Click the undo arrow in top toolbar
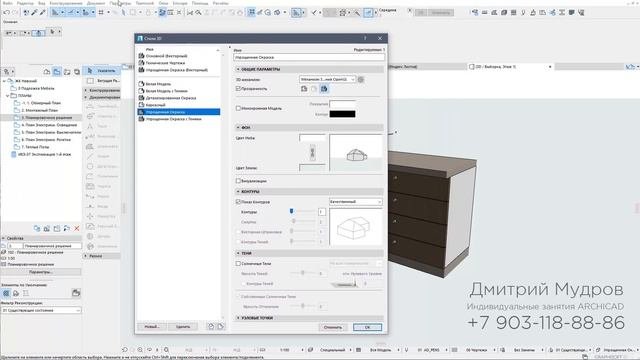The height and width of the screenshot is (360, 640). [x=6, y=13]
